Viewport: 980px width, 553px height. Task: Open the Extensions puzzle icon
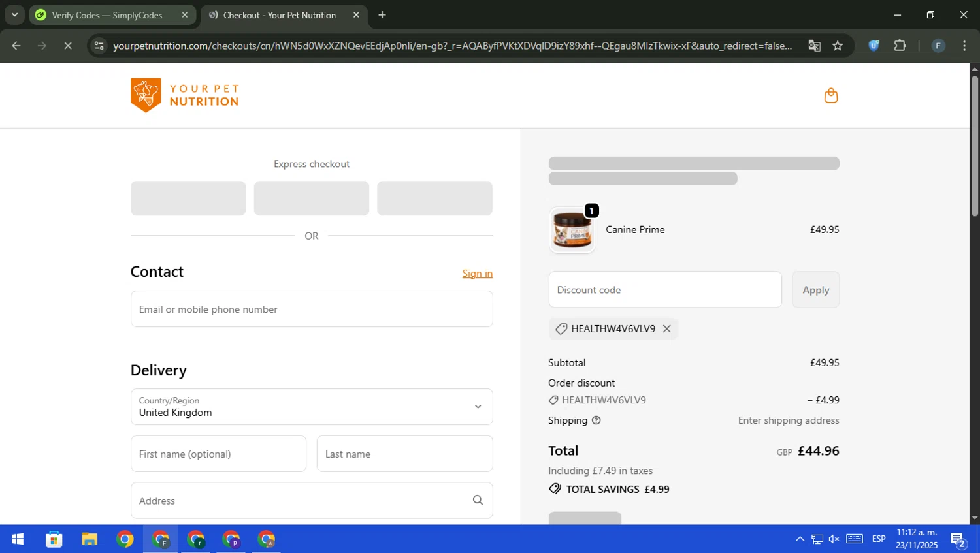click(900, 46)
